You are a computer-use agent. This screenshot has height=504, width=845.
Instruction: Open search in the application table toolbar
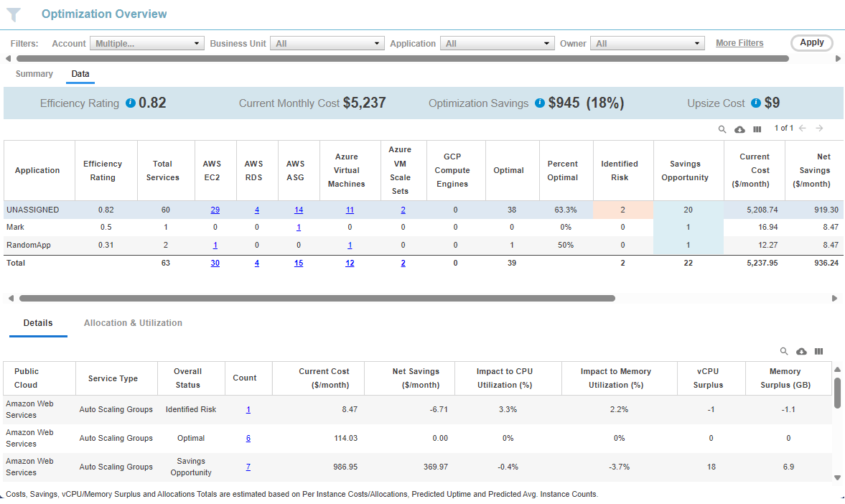(x=722, y=129)
